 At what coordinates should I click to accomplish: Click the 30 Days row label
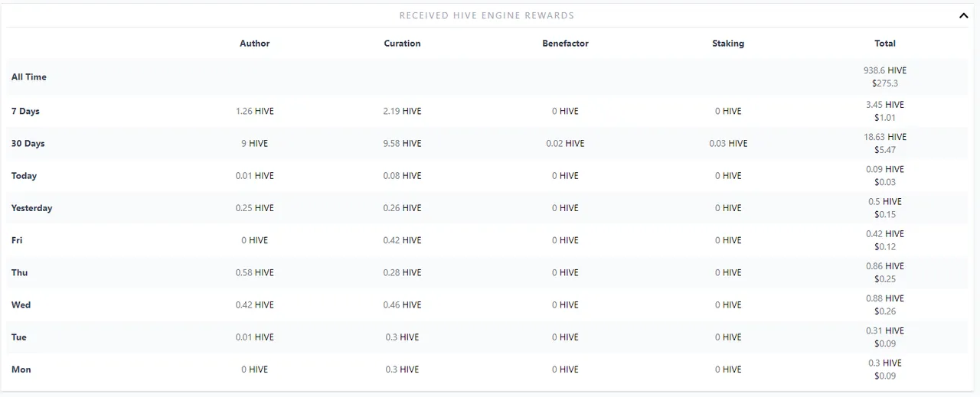point(28,144)
